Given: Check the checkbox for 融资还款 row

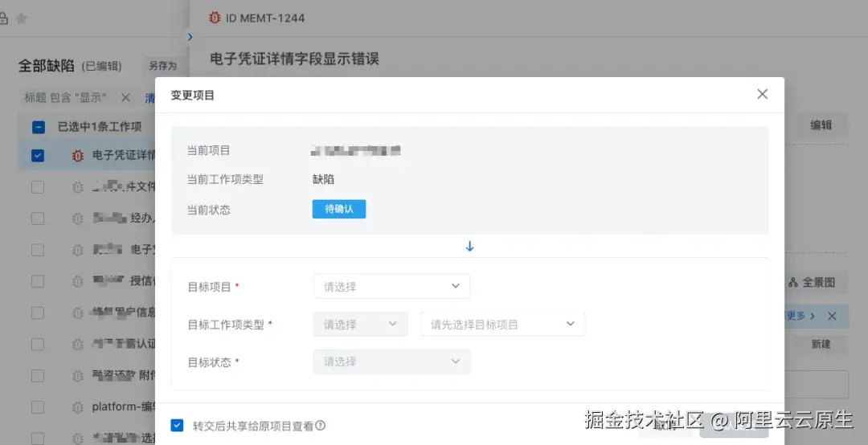Looking at the screenshot, I should tap(38, 376).
